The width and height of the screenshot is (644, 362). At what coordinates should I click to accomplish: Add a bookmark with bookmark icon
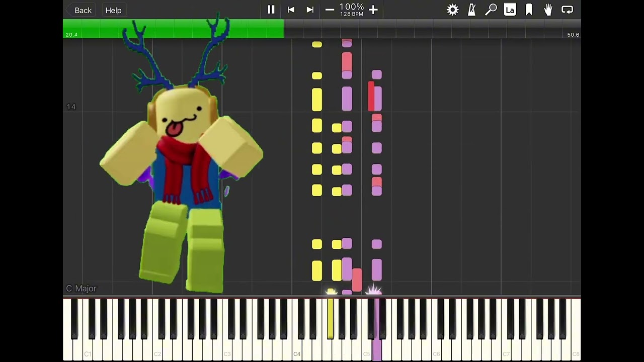point(529,10)
